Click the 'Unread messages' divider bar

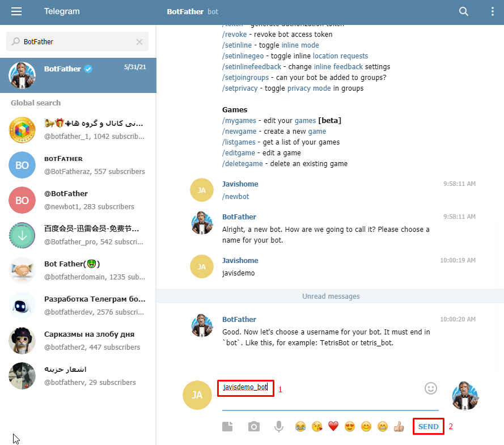[330, 296]
